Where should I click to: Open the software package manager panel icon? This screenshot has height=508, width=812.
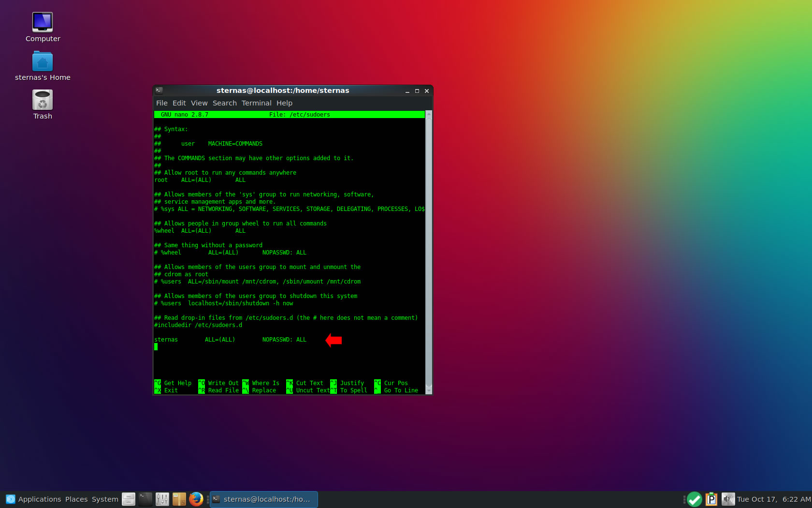click(179, 499)
